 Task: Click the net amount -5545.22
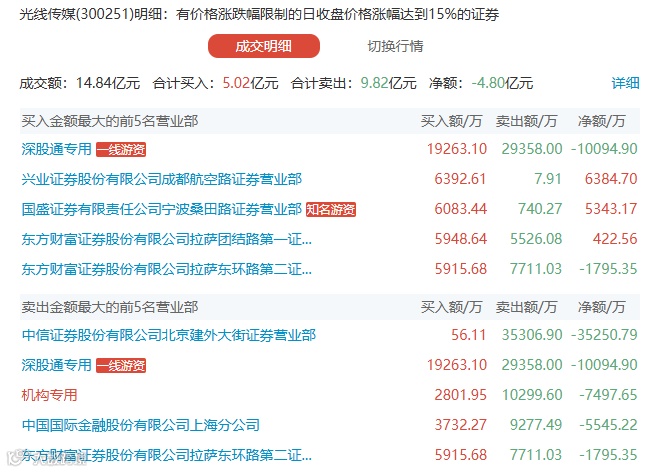pyautogui.click(x=608, y=425)
